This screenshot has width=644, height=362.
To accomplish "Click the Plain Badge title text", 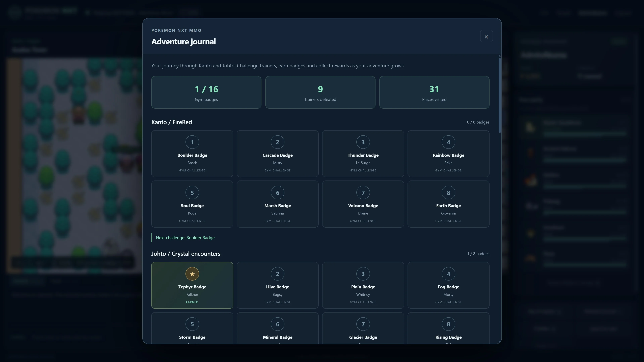I will (363, 287).
